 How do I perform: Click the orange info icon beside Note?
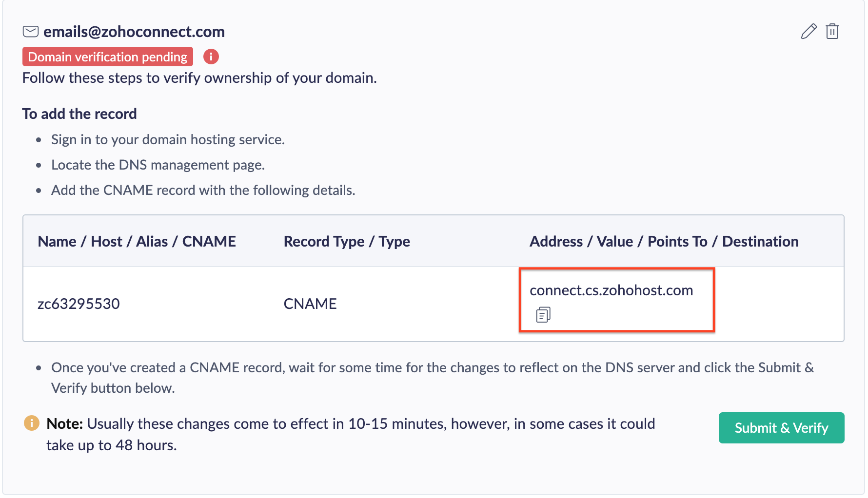pos(32,423)
